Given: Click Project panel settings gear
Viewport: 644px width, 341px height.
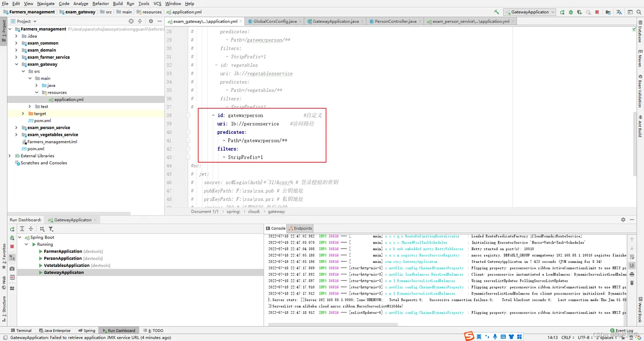Looking at the screenshot, I should click(150, 21).
